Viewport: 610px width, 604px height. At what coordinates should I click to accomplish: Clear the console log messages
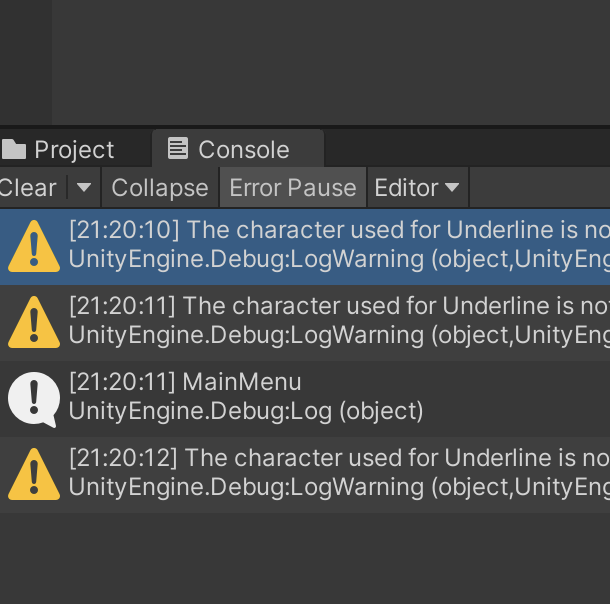tap(27, 188)
